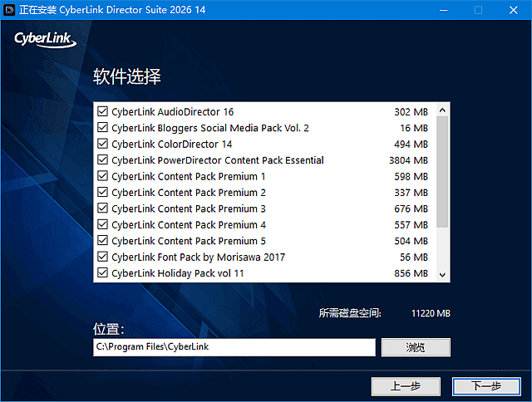Click the scroll up arrow in list

(x=442, y=110)
